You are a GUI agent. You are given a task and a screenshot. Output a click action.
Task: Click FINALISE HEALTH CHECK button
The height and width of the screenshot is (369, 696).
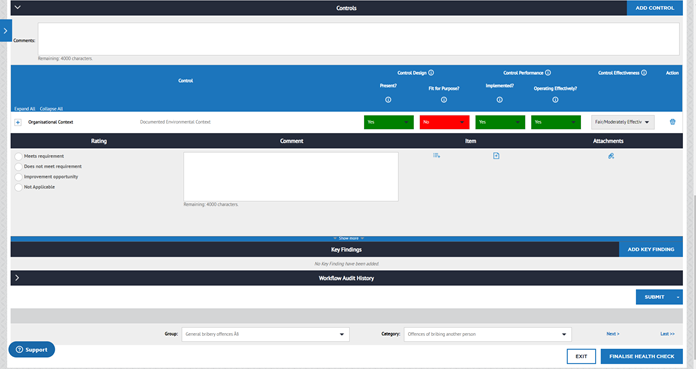(x=642, y=356)
